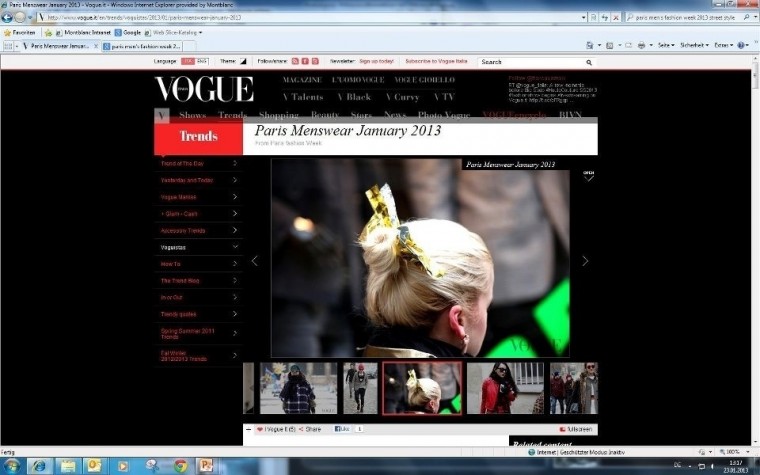The image size is (760, 475).
Task: Open Outlook from the taskbar
Action: [94, 466]
